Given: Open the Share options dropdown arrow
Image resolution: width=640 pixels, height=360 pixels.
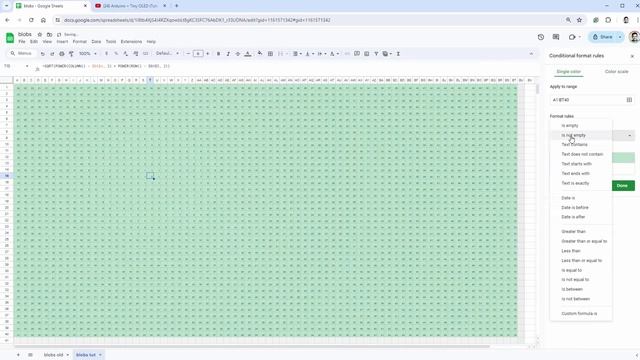Looking at the screenshot, I should (620, 37).
